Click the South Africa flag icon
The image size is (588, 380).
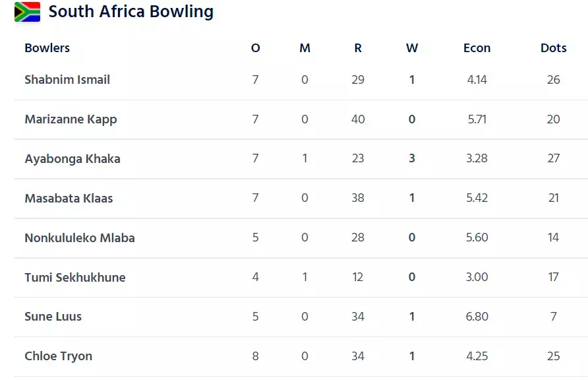point(27,12)
